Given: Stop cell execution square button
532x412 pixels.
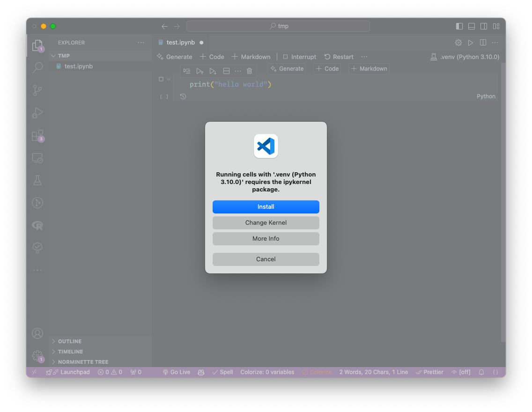Looking at the screenshot, I should coord(161,79).
